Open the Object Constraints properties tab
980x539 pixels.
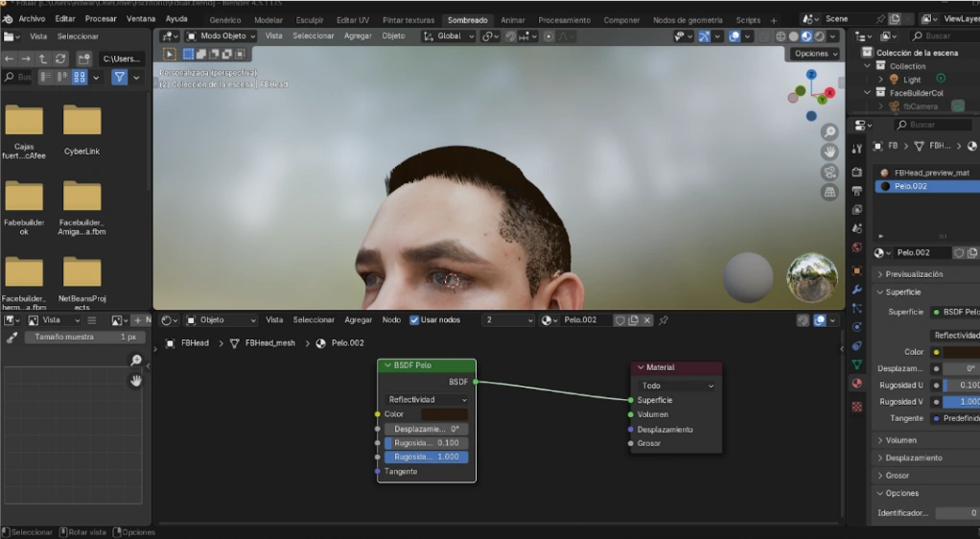coord(857,346)
